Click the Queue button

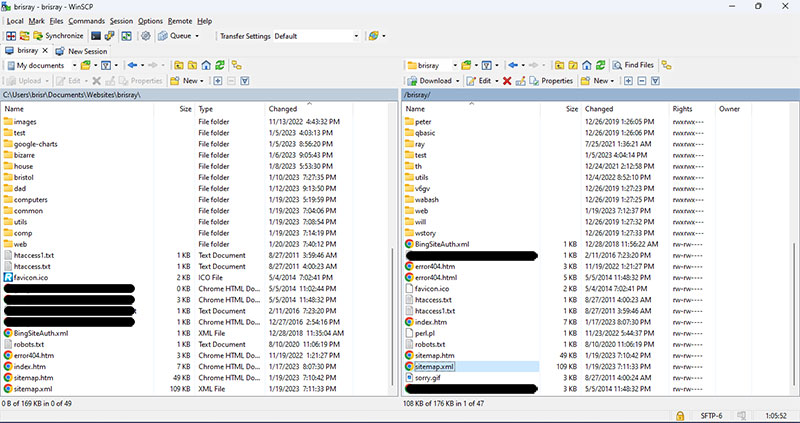(x=174, y=36)
